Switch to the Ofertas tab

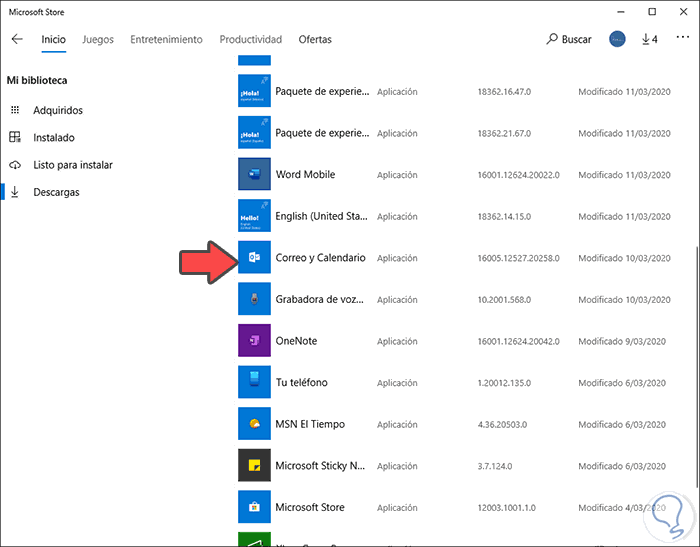315,39
